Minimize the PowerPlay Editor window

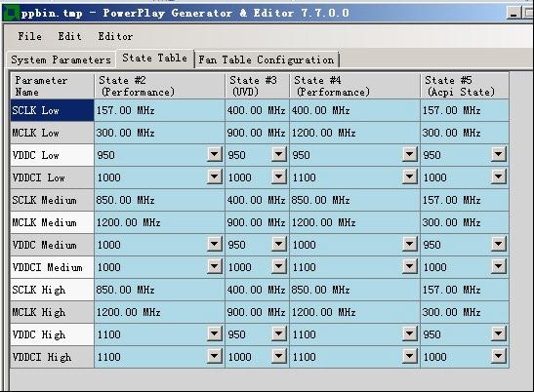coord(513,14)
